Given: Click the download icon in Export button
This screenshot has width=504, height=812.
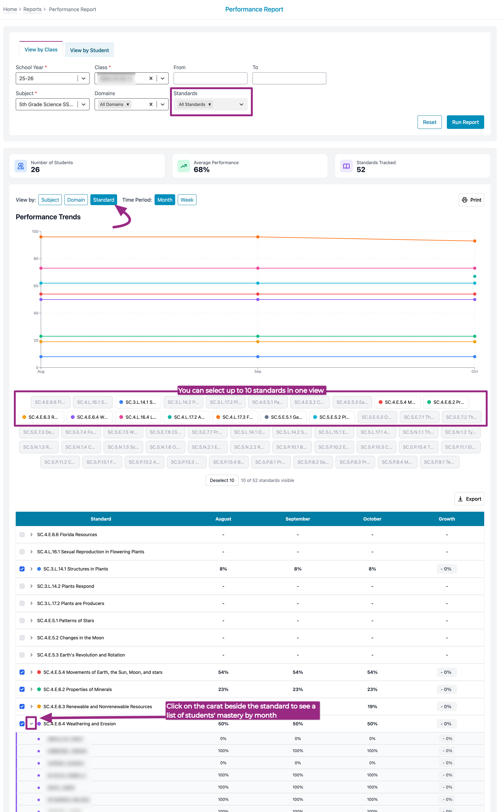Looking at the screenshot, I should 460,499.
